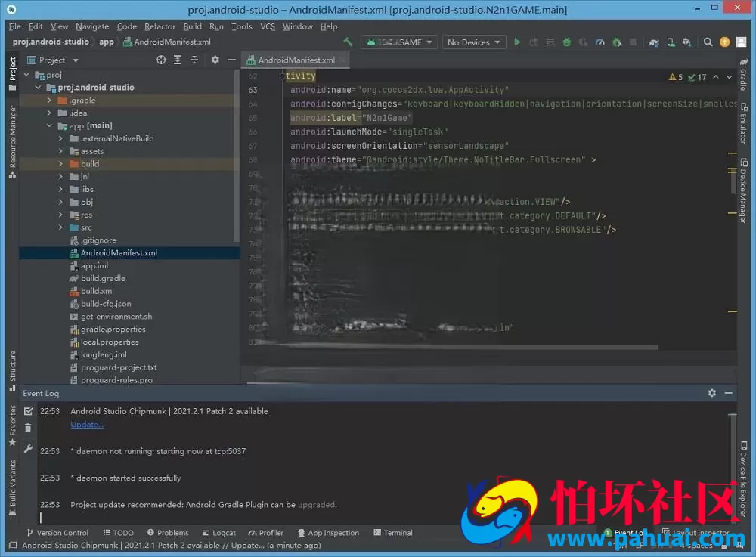Click the Sync Project with Gradle elephant icon
756x557 pixels.
click(x=654, y=42)
